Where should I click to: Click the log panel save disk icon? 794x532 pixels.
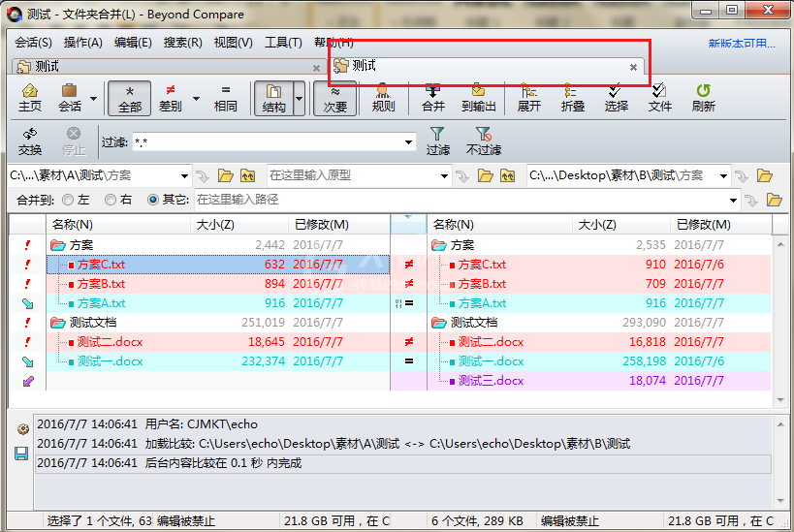(x=21, y=454)
